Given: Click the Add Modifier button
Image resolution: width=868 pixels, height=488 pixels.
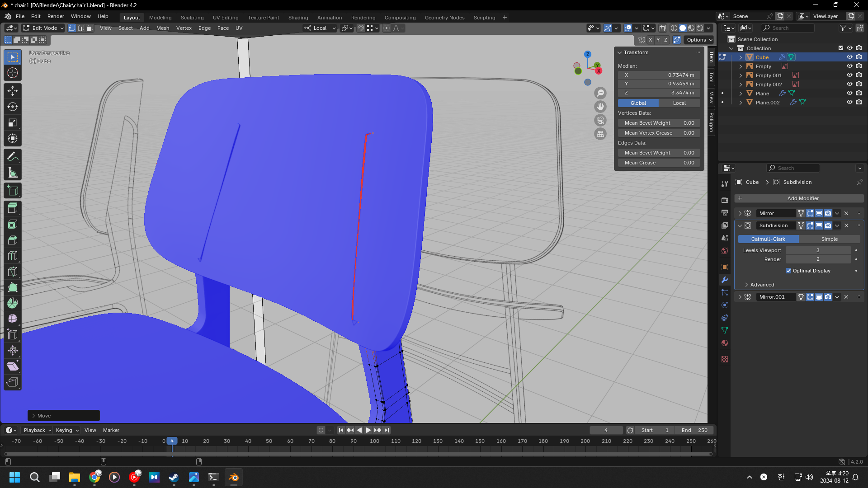Looking at the screenshot, I should coord(799,198).
